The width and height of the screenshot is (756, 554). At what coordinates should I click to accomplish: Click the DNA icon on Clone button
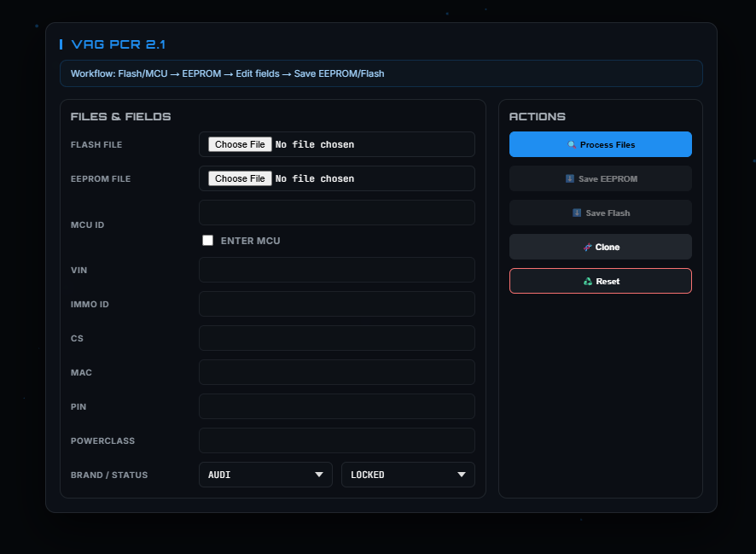pyautogui.click(x=587, y=248)
